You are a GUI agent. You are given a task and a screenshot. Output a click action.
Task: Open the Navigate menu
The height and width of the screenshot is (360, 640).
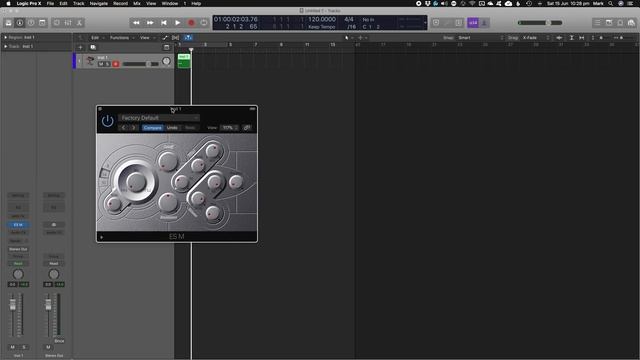pos(99,3)
